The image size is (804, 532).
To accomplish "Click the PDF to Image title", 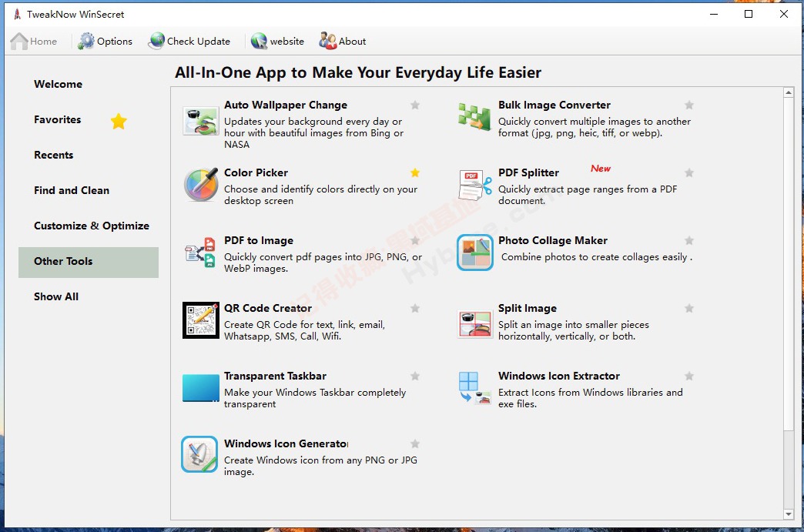I will 259,240.
